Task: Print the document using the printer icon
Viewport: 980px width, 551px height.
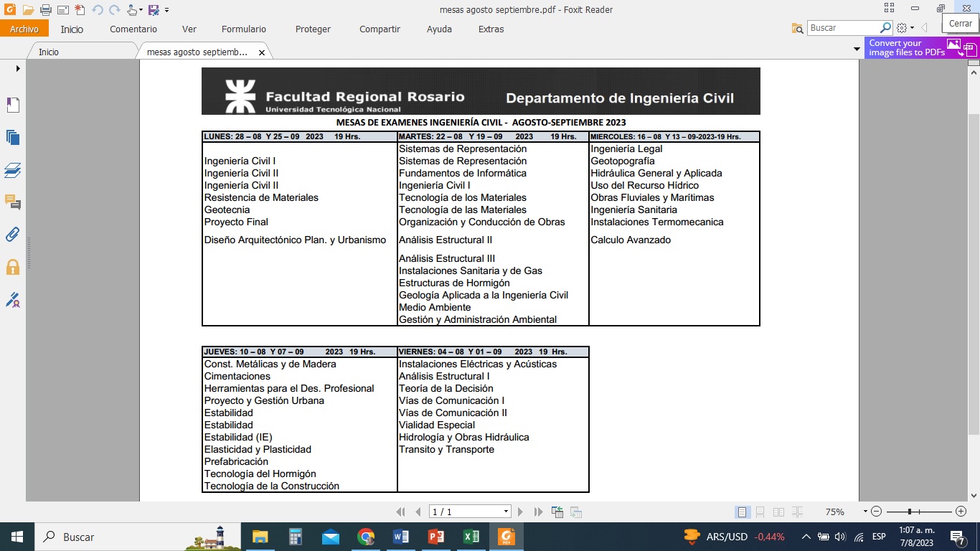Action: coord(45,10)
